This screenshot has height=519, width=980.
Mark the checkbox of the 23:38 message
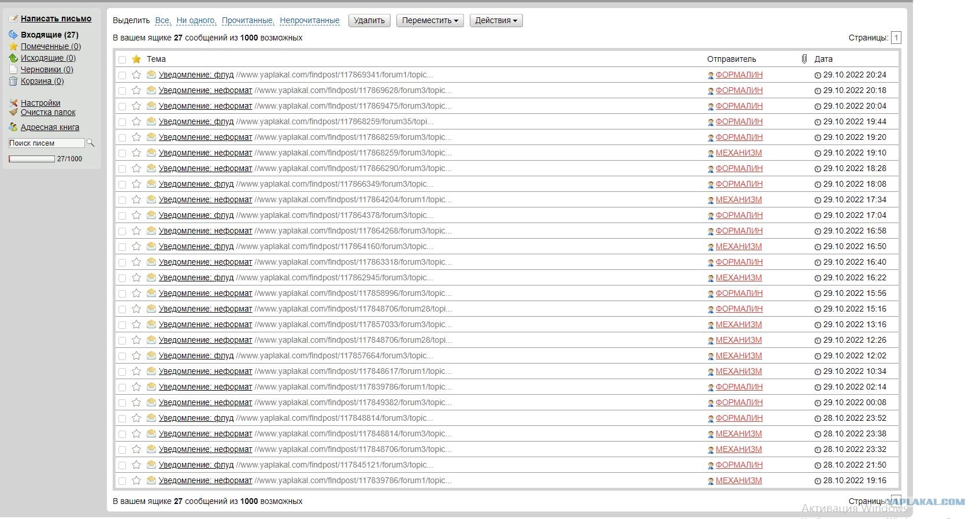122,434
